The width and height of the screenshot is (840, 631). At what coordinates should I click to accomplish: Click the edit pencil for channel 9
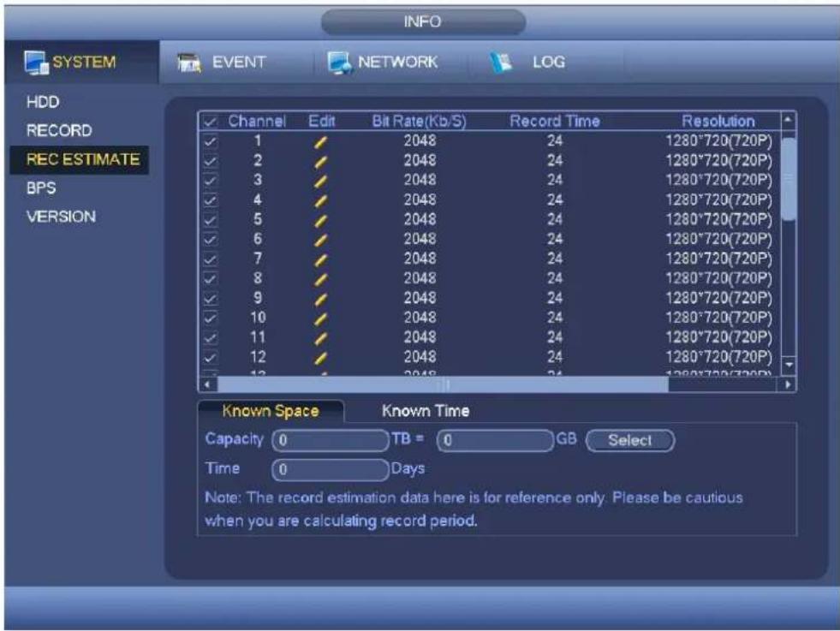click(x=320, y=300)
